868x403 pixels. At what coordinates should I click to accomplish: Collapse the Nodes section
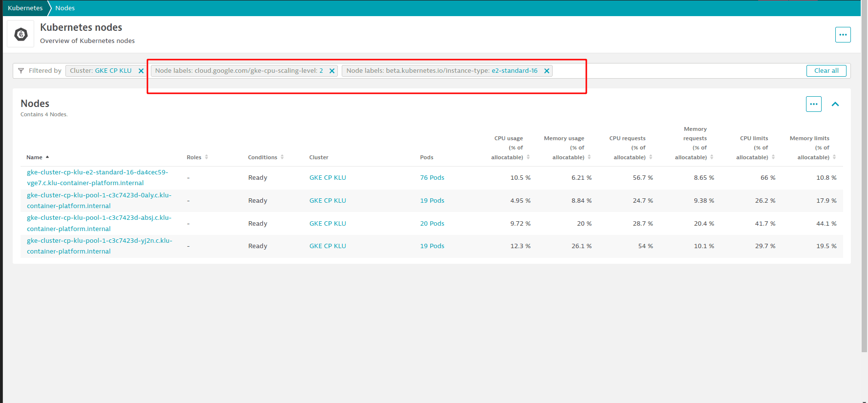click(835, 104)
